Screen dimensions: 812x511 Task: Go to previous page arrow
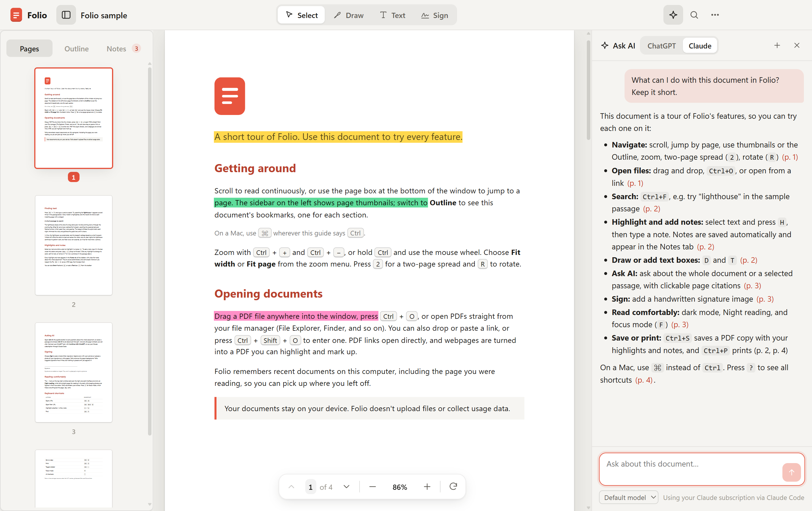(291, 487)
